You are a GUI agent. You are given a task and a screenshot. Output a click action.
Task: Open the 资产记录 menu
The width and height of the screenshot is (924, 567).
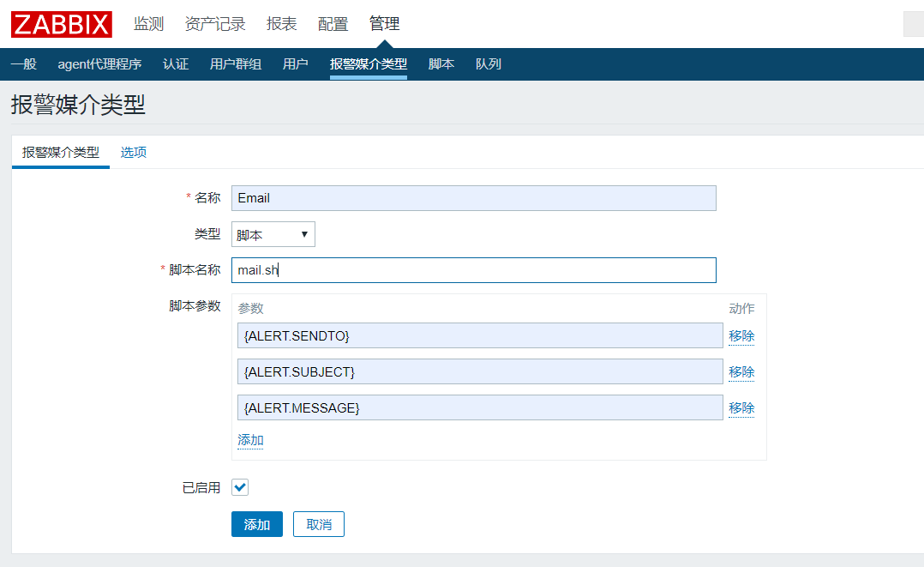(x=215, y=24)
